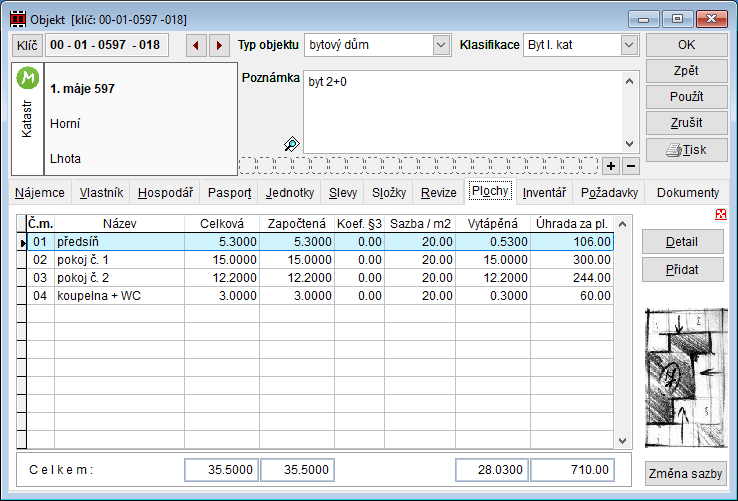The image size is (738, 501).
Task: Click the minus button under the note
Action: point(630,165)
